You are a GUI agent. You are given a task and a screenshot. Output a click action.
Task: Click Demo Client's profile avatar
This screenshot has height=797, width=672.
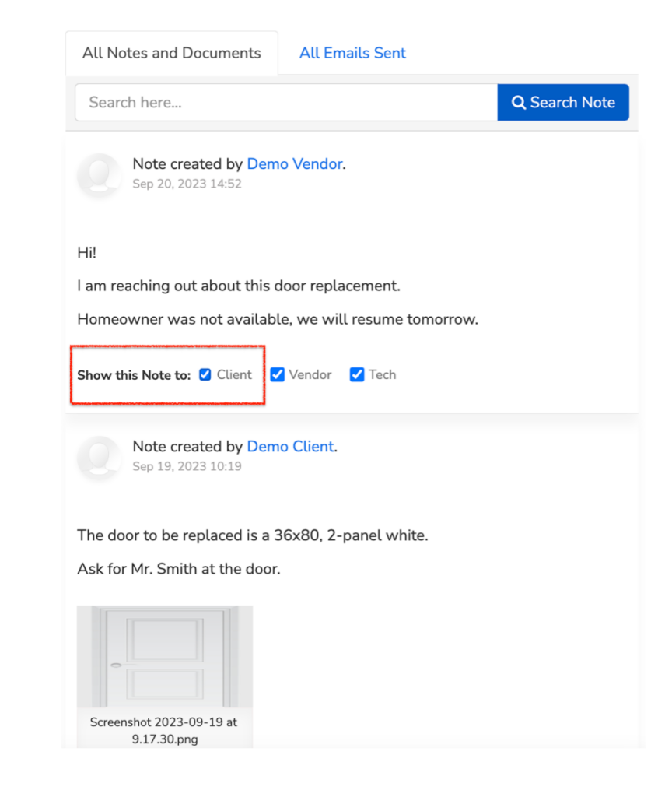pyautogui.click(x=99, y=458)
